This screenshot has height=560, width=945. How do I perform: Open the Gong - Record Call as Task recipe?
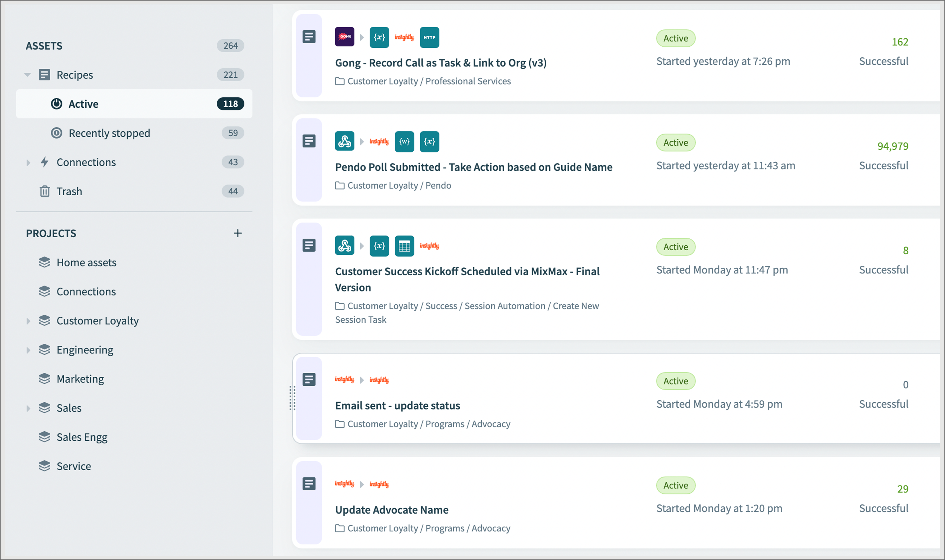click(x=440, y=63)
